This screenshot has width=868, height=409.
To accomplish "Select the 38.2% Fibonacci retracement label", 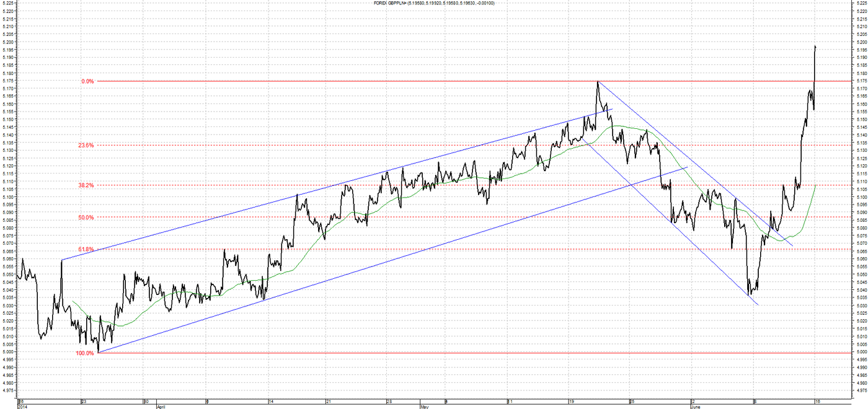I will 86,185.
